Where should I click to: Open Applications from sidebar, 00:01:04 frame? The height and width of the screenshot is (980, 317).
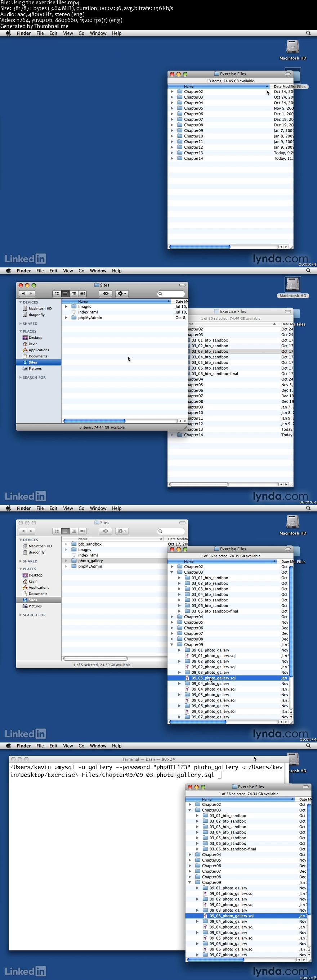(x=39, y=350)
